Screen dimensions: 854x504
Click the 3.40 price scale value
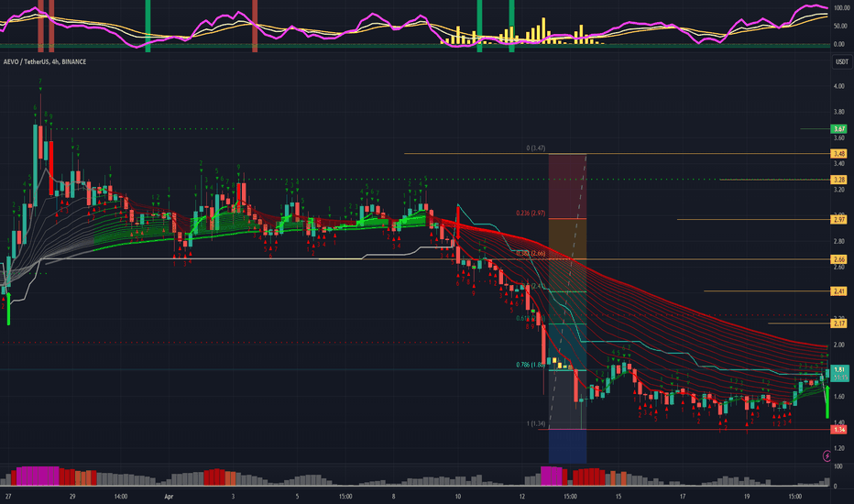pyautogui.click(x=839, y=163)
